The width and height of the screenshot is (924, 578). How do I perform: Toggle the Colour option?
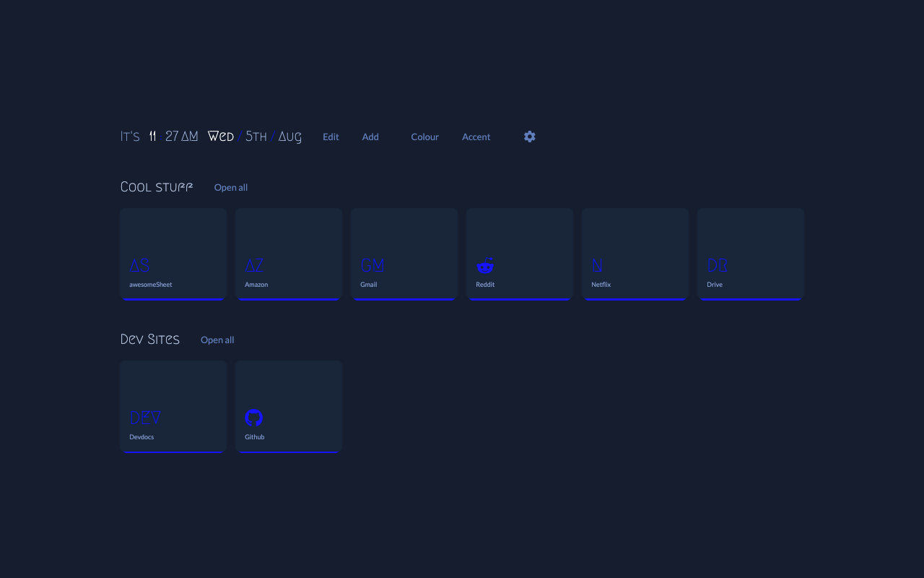pyautogui.click(x=424, y=136)
